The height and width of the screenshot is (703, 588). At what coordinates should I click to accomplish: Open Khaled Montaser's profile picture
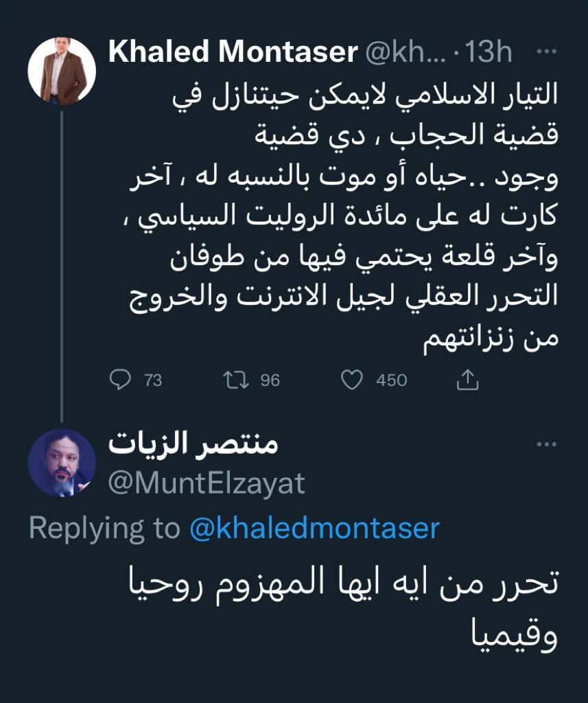pos(61,71)
